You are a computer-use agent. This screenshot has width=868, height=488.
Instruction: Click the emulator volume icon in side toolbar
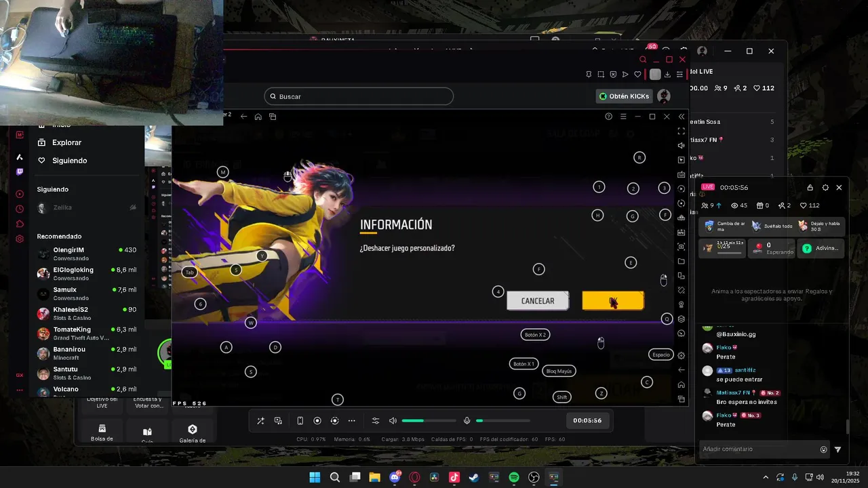coord(682,145)
